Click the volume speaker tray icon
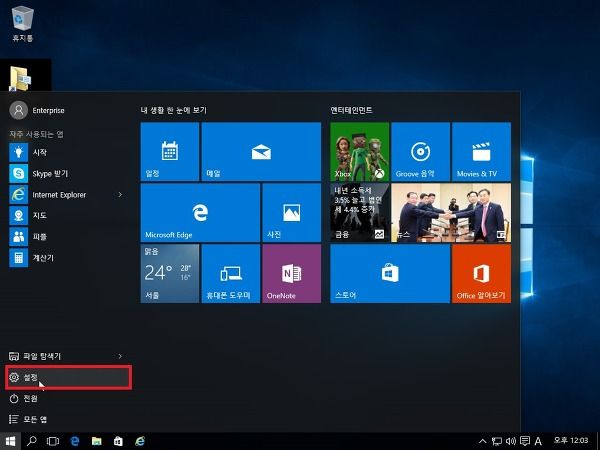 [511, 441]
